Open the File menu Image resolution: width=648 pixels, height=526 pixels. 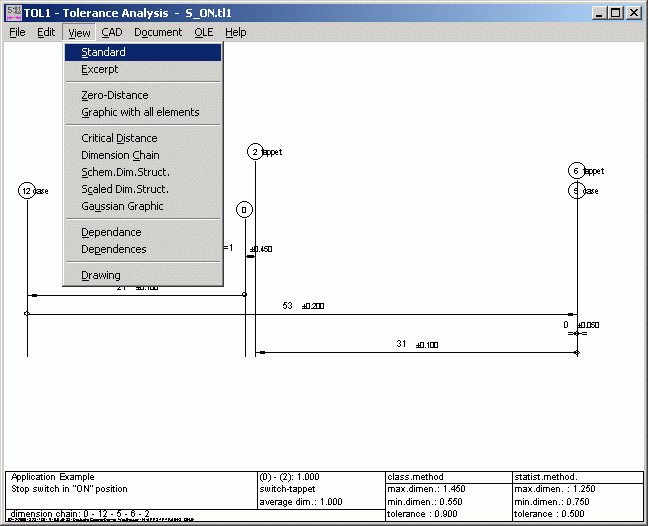[17, 32]
